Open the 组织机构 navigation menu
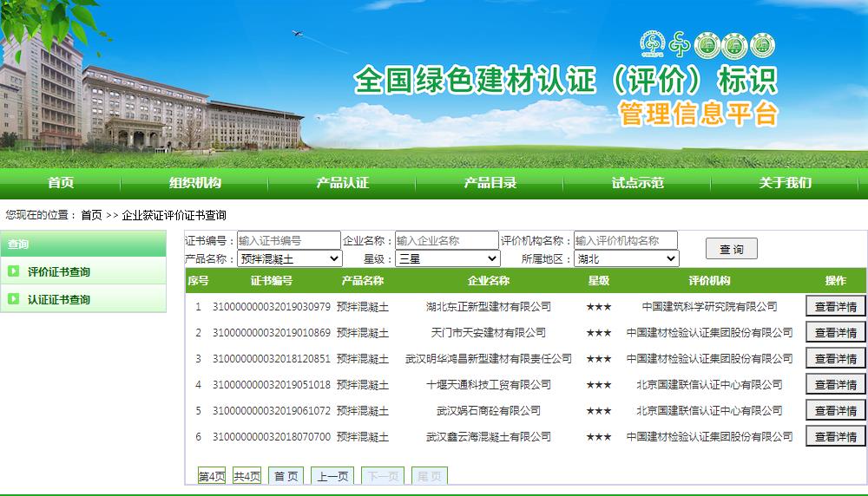 point(195,182)
